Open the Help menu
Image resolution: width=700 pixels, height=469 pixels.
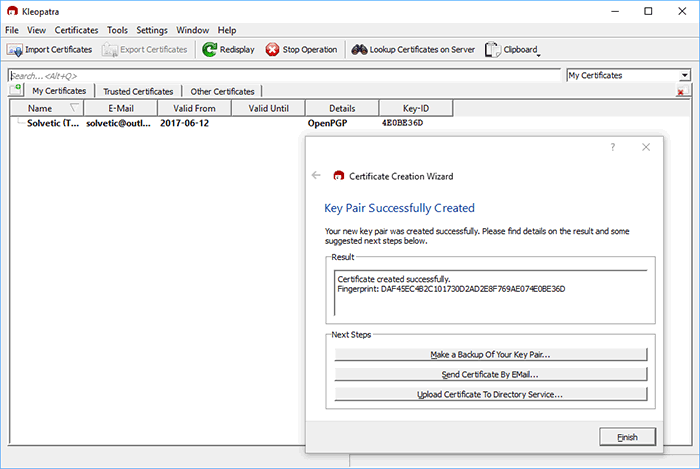coord(227,30)
